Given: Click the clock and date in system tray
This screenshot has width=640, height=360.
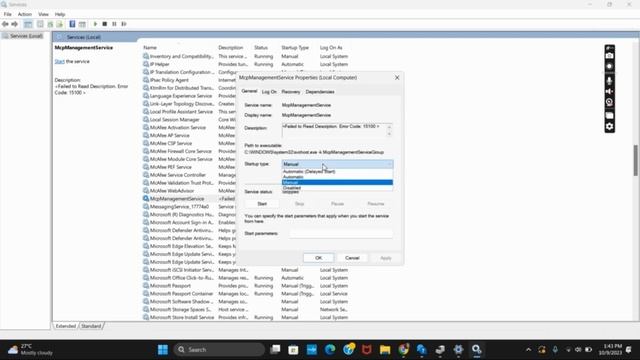Looking at the screenshot, I should (610, 350).
